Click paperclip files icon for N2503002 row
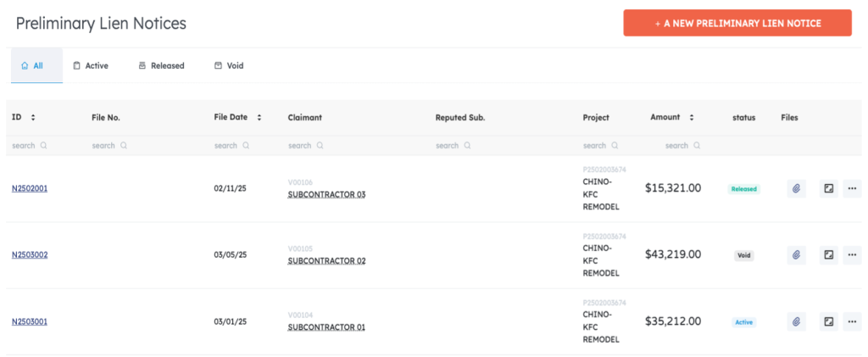Viewport: 868px width, 357px height. (796, 254)
